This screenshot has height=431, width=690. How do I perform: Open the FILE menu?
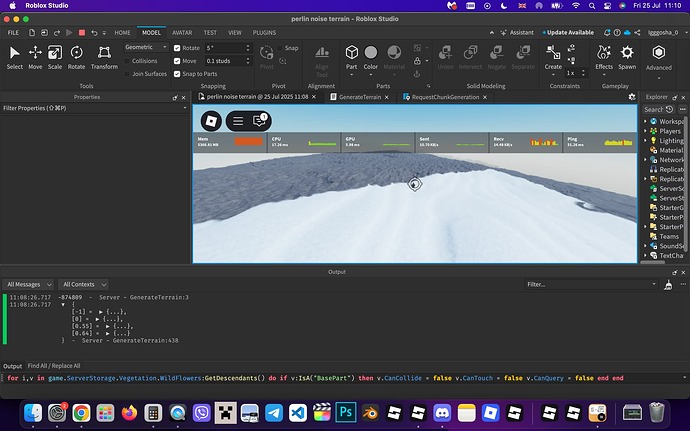point(13,33)
